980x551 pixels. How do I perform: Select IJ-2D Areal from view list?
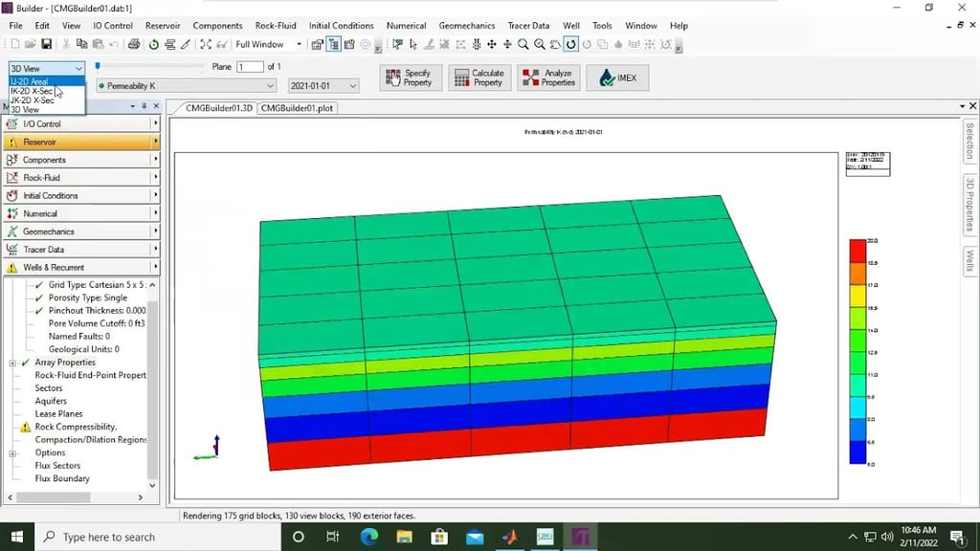point(46,82)
